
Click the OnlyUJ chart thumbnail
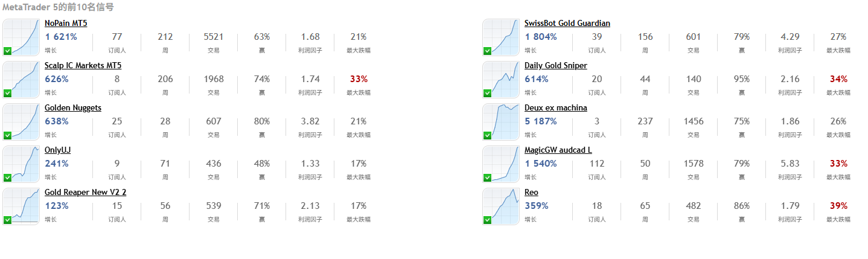[x=21, y=164]
